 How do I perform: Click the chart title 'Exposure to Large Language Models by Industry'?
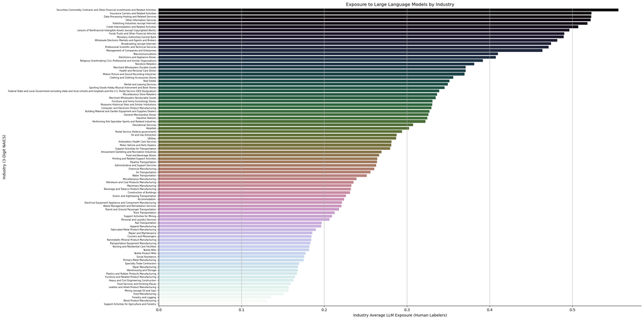(x=400, y=4)
